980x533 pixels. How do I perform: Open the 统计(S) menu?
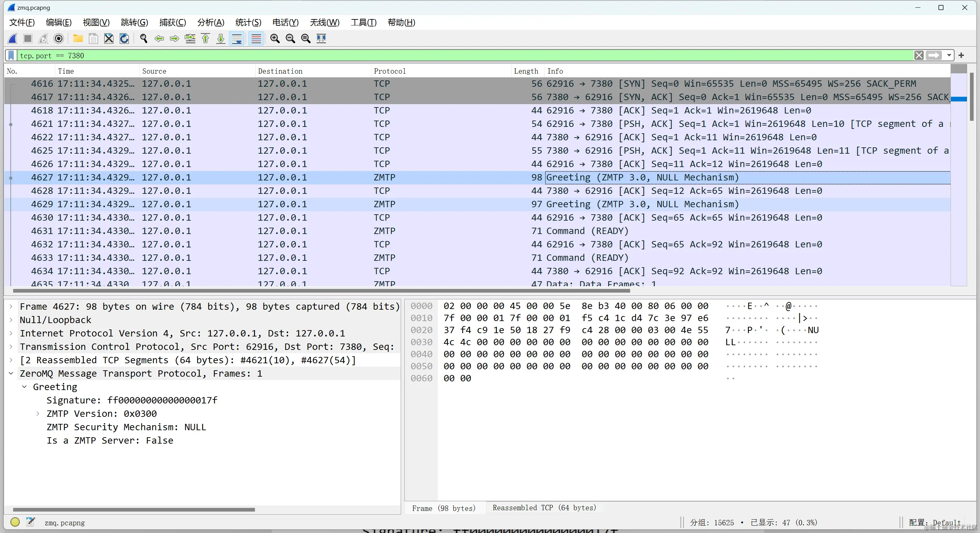coord(248,22)
